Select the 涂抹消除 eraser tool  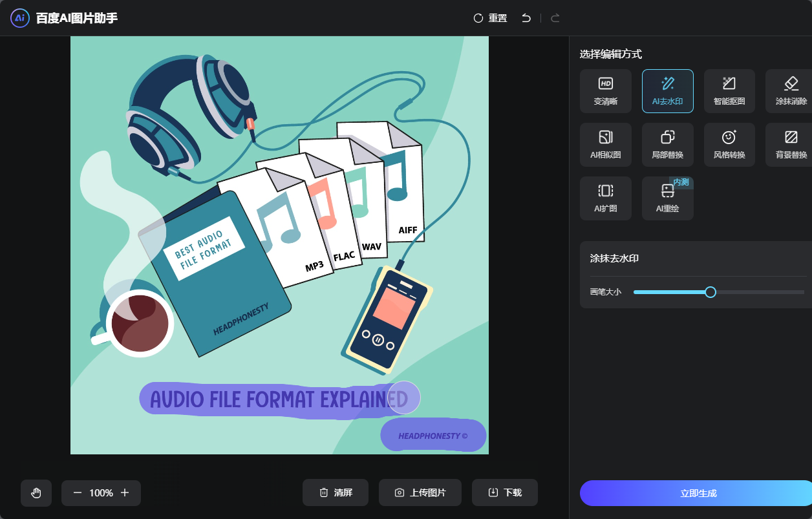pos(790,91)
